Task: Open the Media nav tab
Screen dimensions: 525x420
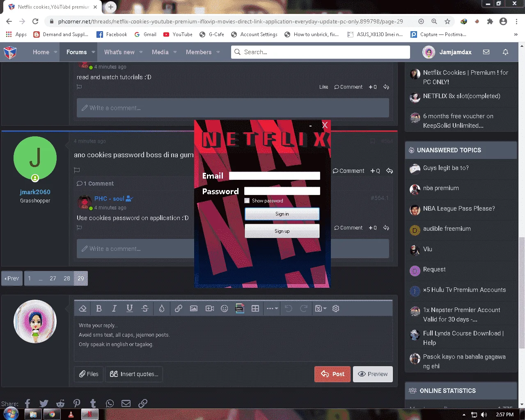Action: pyautogui.click(x=160, y=52)
